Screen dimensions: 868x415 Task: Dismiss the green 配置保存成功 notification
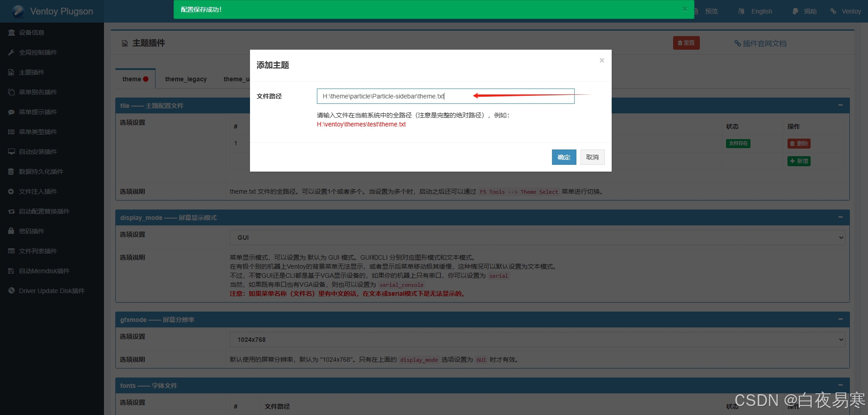684,9
